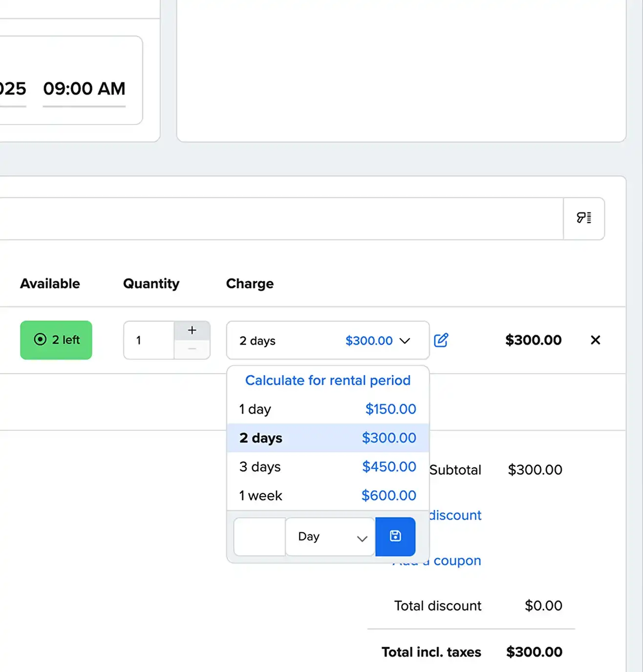Click the "Calculate for rental period" link
Screen dimensions: 643x672
328,380
